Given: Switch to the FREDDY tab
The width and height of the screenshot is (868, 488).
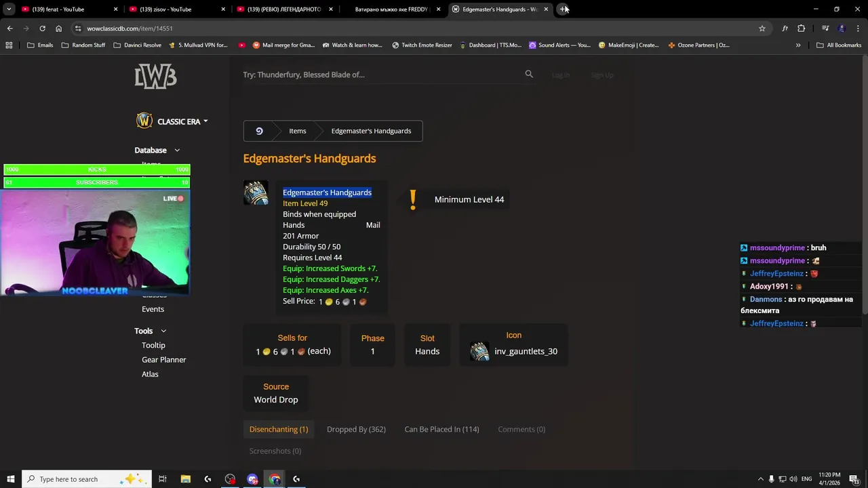Looking at the screenshot, I should click(x=392, y=9).
